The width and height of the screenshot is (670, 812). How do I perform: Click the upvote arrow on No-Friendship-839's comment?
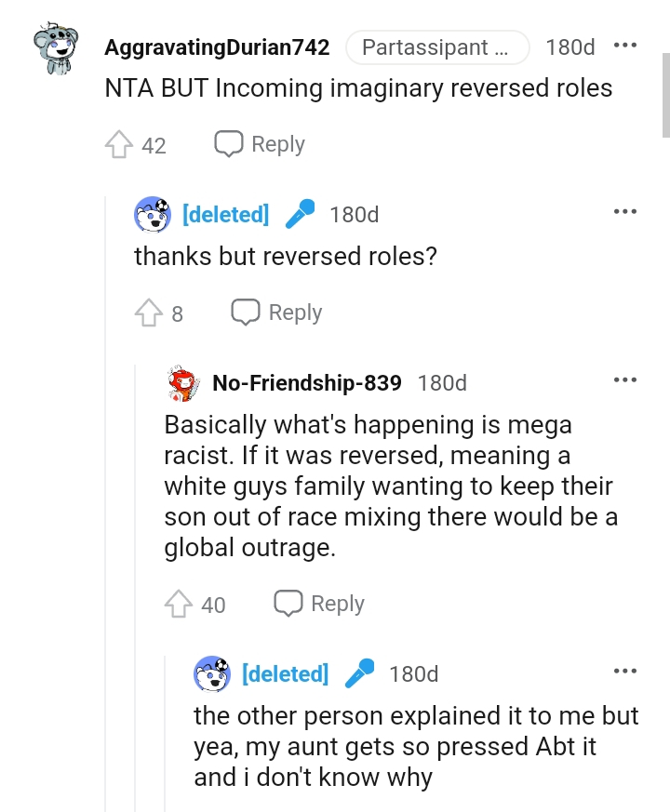point(177,605)
